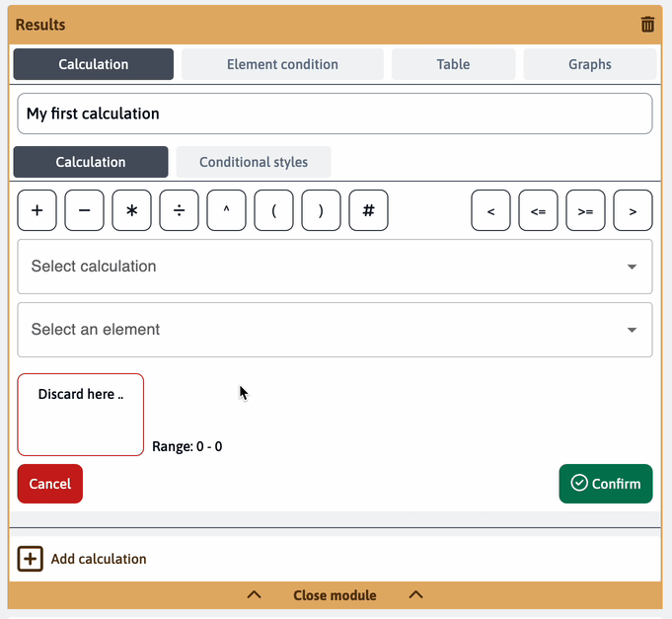The image size is (672, 619).
Task: Insert an opening parenthesis
Action: pyautogui.click(x=274, y=210)
